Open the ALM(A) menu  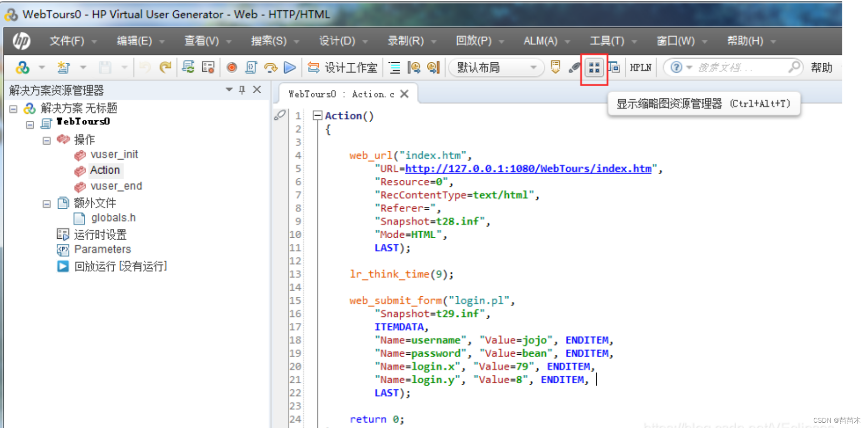pos(541,41)
